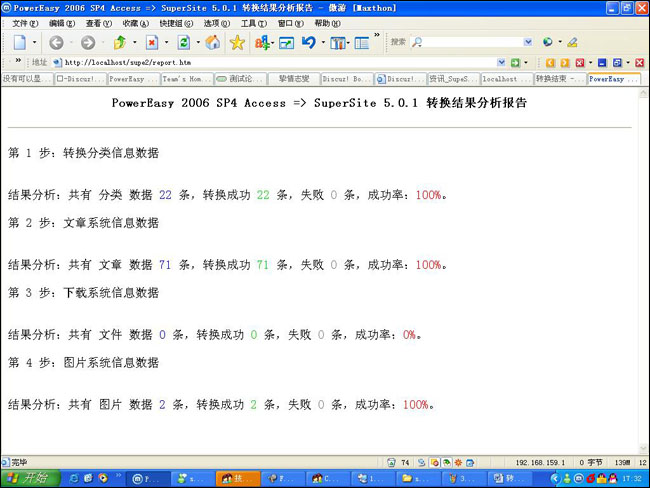Viewport: 650px width, 488px height.
Task: Toggle the sidebar panel list icon
Action: 361,43
